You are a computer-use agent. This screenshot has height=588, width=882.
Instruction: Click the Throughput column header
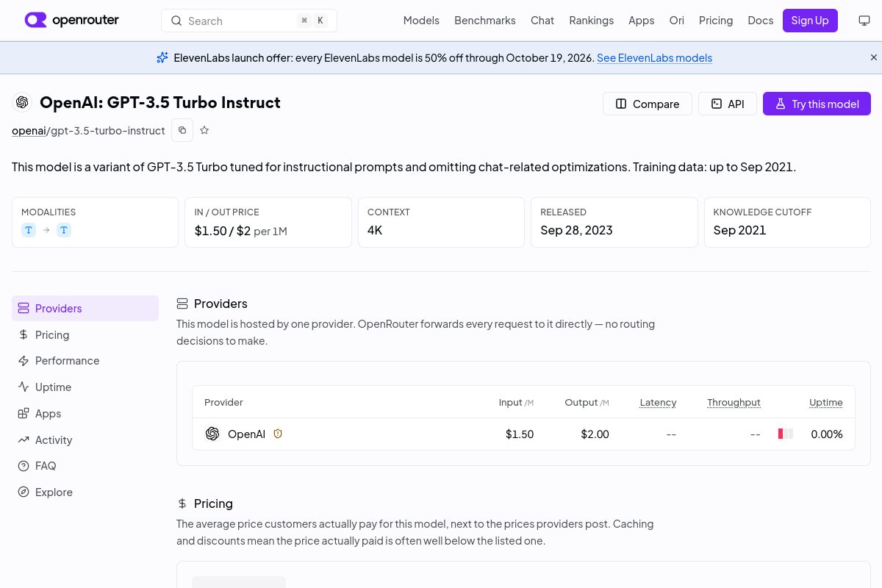(x=734, y=402)
